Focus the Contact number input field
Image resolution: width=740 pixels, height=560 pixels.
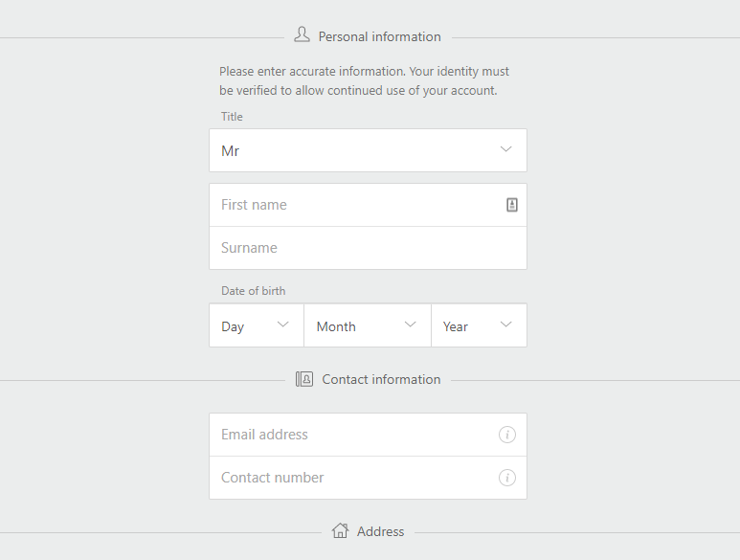[x=369, y=478]
